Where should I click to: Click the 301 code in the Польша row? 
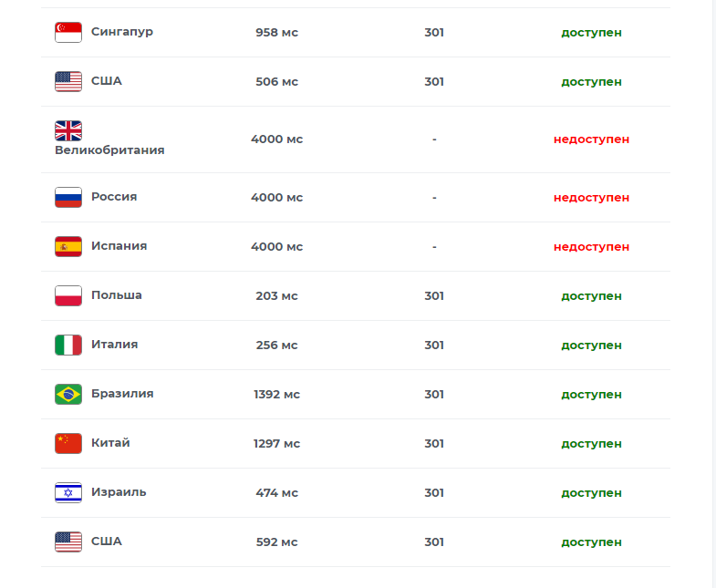[434, 296]
